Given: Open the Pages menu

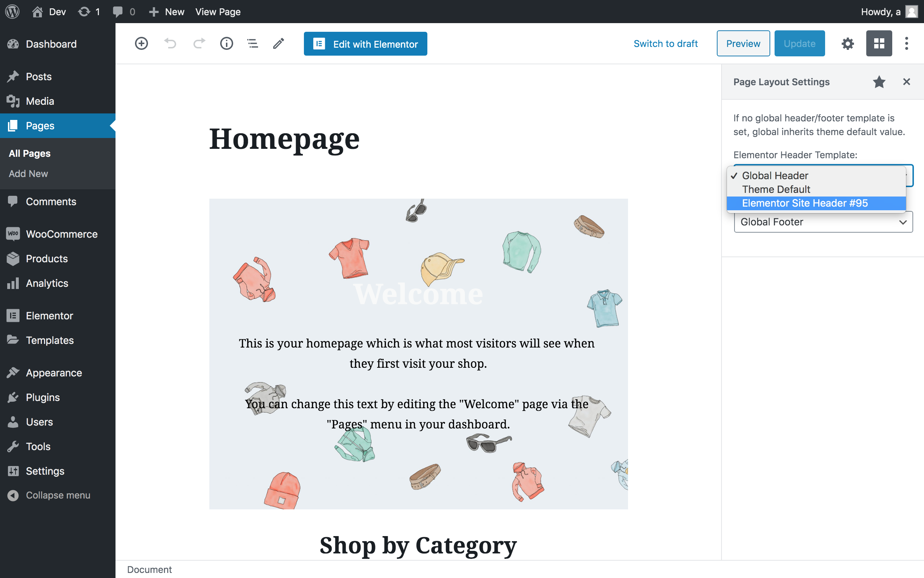Looking at the screenshot, I should 58,125.
